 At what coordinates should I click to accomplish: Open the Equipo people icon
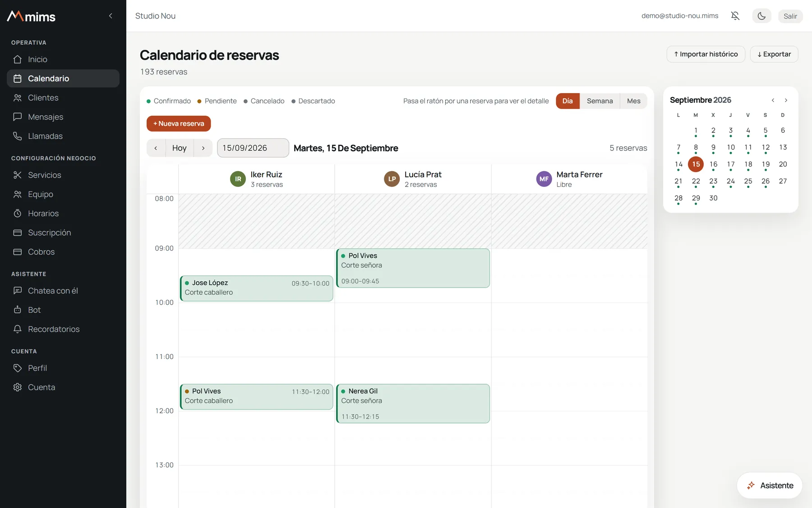(x=18, y=194)
